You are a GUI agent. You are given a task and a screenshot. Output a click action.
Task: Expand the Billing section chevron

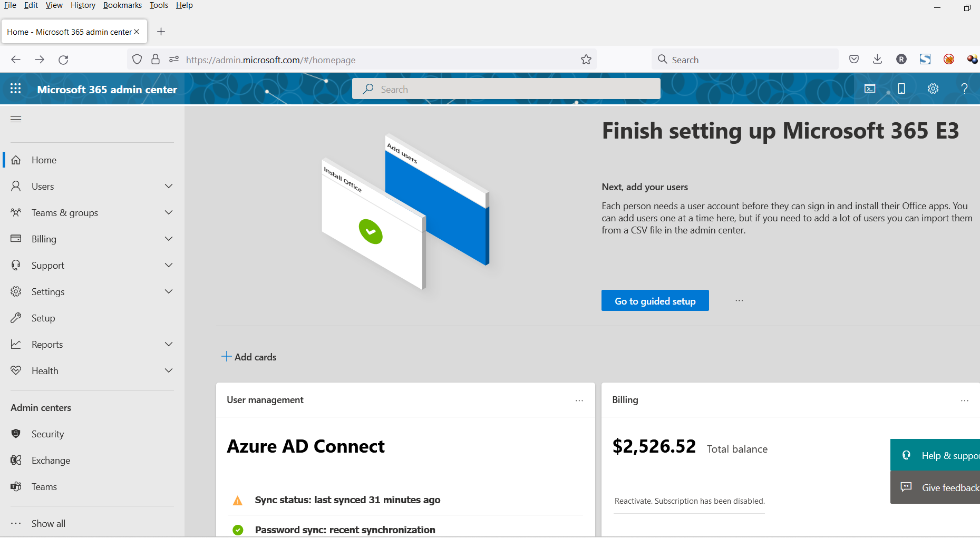(169, 239)
